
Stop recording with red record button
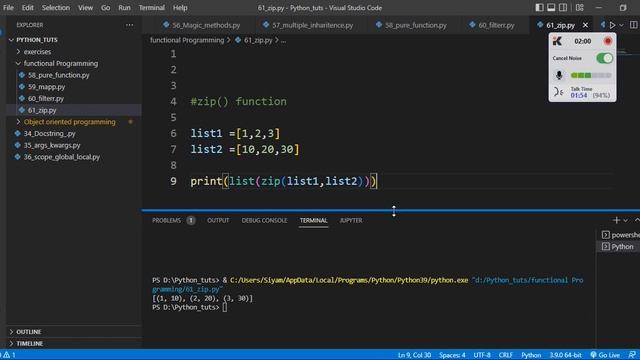607,41
